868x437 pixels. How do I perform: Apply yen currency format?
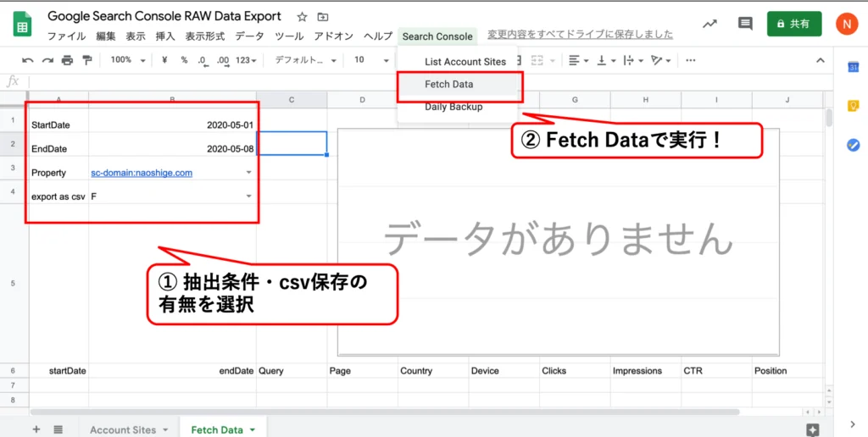(164, 60)
